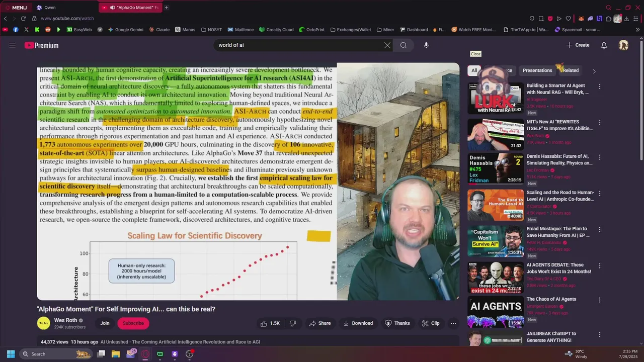The height and width of the screenshot is (362, 644).
Task: Dislike the video with thumbs down
Action: coord(293,323)
